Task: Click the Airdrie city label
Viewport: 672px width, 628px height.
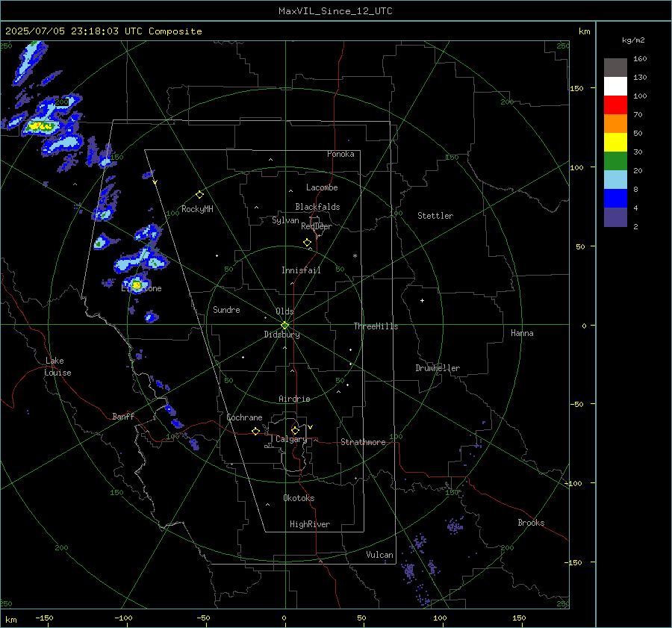Action: coord(294,399)
